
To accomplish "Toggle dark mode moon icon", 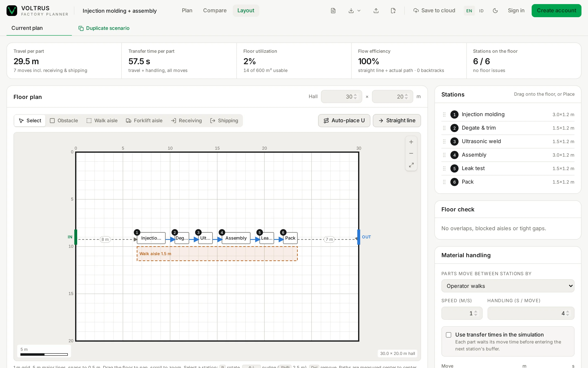I will [x=495, y=11].
